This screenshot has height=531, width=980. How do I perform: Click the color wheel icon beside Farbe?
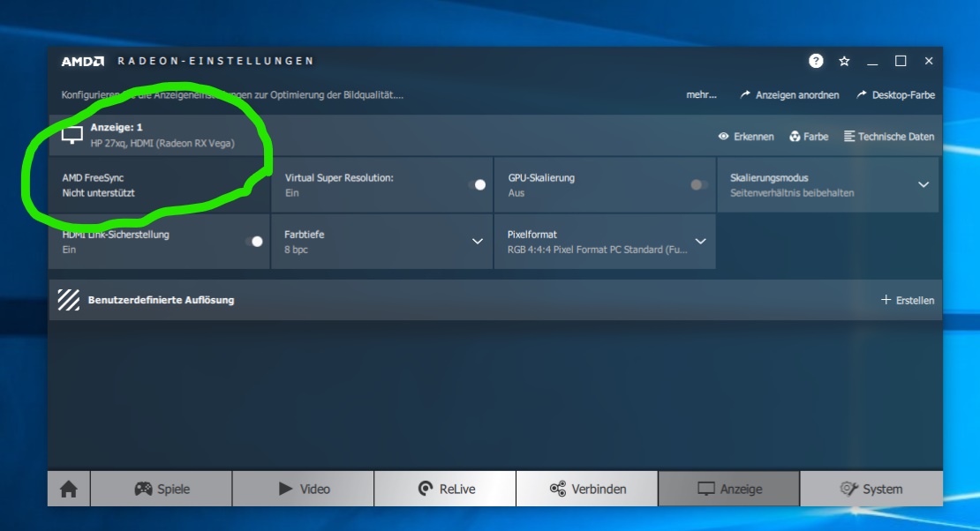[x=795, y=136]
